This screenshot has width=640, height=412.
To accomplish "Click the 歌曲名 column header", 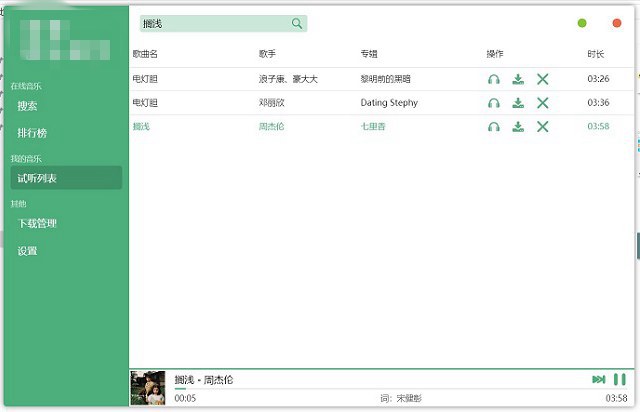I will [145, 54].
